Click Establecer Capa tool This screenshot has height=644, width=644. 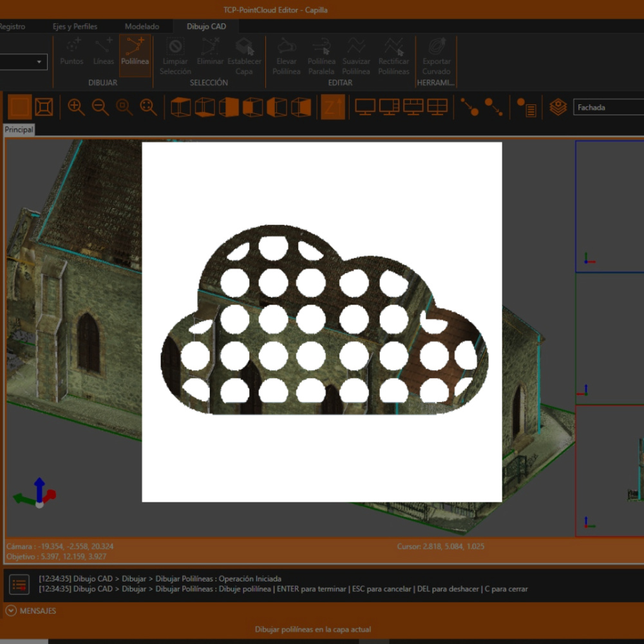coord(244,57)
